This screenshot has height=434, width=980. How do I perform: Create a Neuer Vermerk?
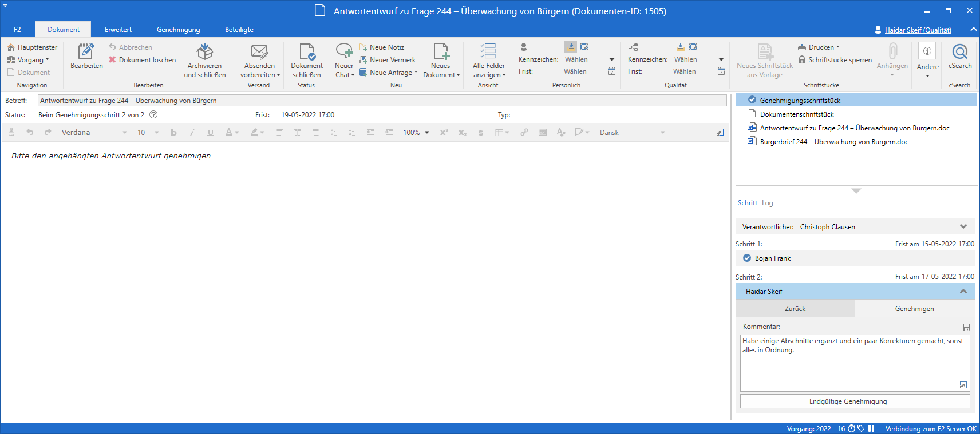point(388,60)
